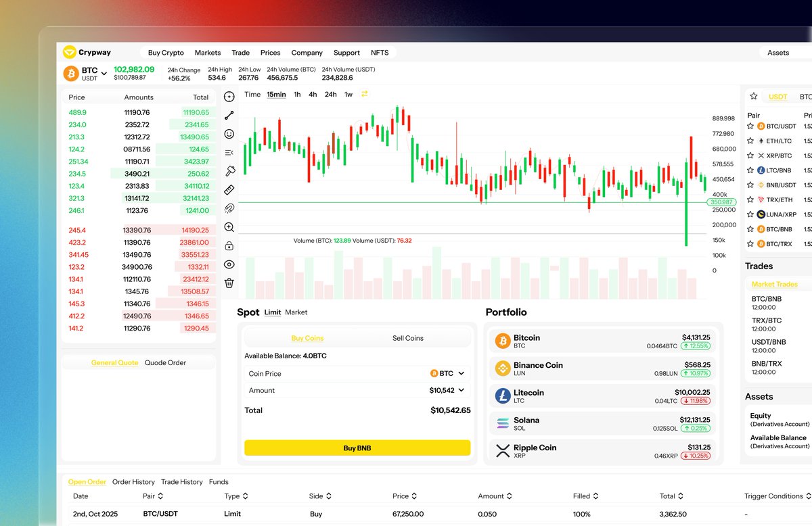Select the Market Trades tab

(x=775, y=285)
